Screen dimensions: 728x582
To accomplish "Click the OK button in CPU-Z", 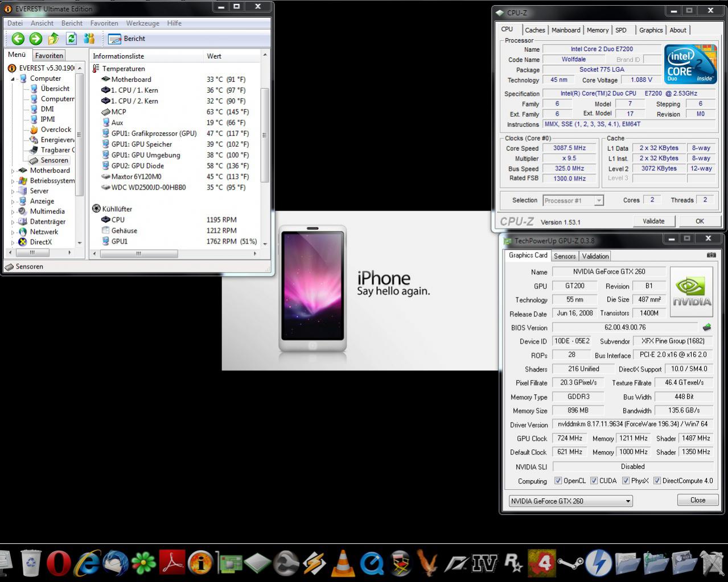I will (700, 221).
